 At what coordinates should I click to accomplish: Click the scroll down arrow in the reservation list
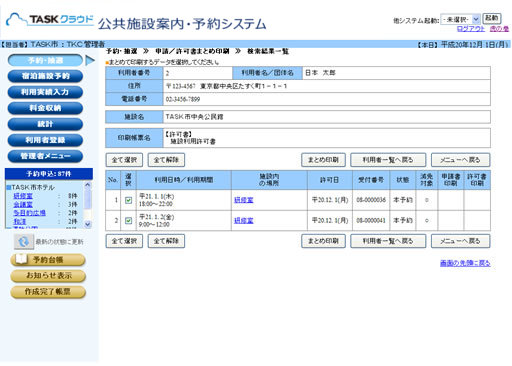pyautogui.click(x=88, y=224)
